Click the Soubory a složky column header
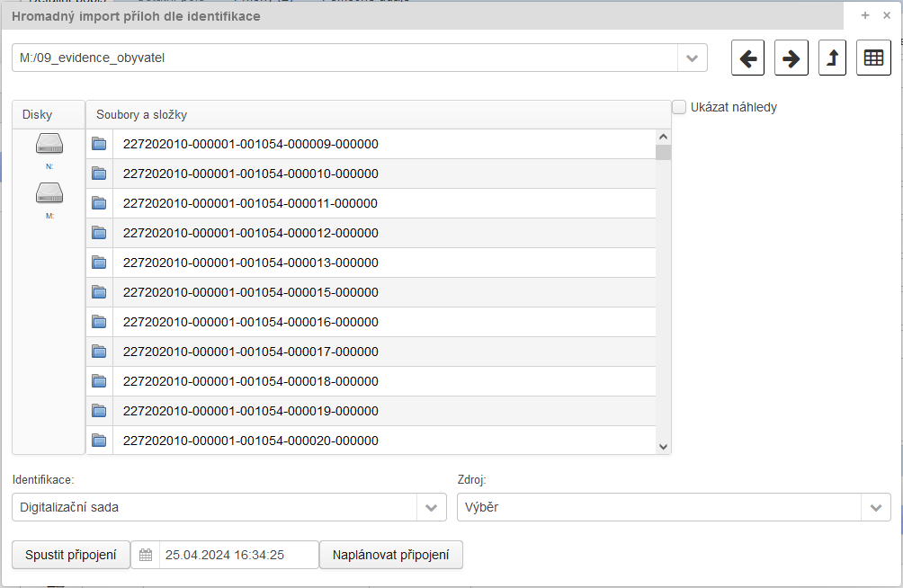Viewport: 903px width, 588px height. (x=378, y=115)
